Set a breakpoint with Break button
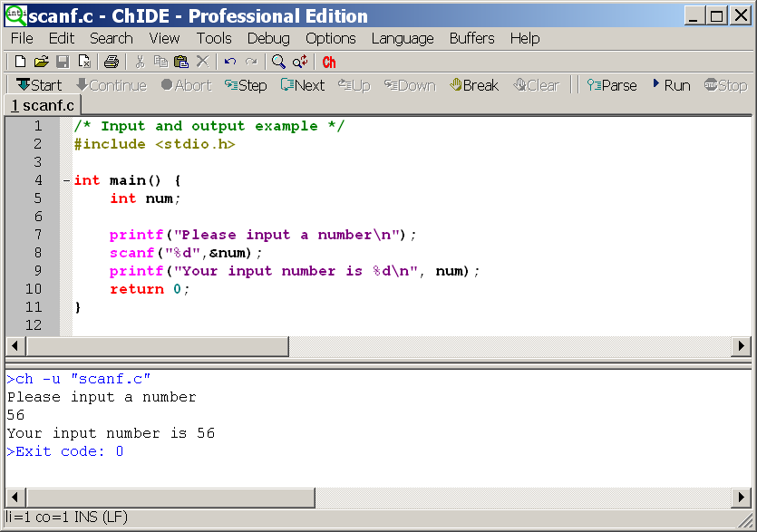The height and width of the screenshot is (532, 757). pyautogui.click(x=474, y=85)
